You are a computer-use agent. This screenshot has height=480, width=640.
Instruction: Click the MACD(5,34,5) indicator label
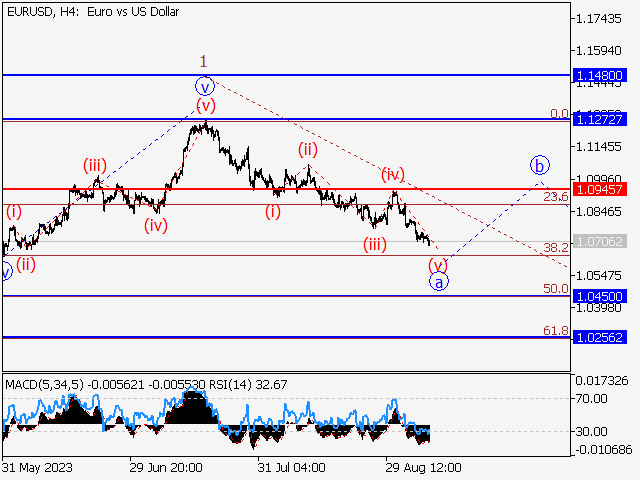pyautogui.click(x=44, y=384)
